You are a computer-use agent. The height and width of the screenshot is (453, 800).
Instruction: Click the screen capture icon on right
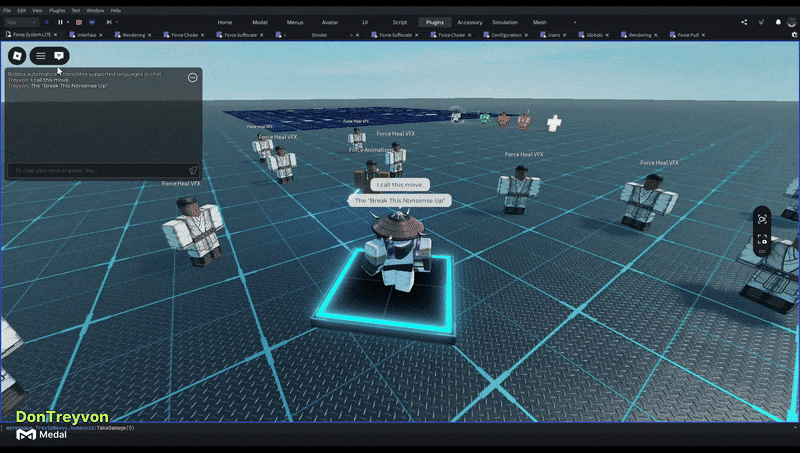[762, 219]
